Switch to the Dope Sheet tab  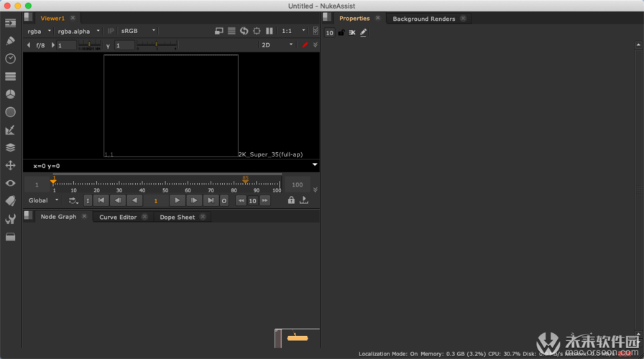pyautogui.click(x=177, y=217)
